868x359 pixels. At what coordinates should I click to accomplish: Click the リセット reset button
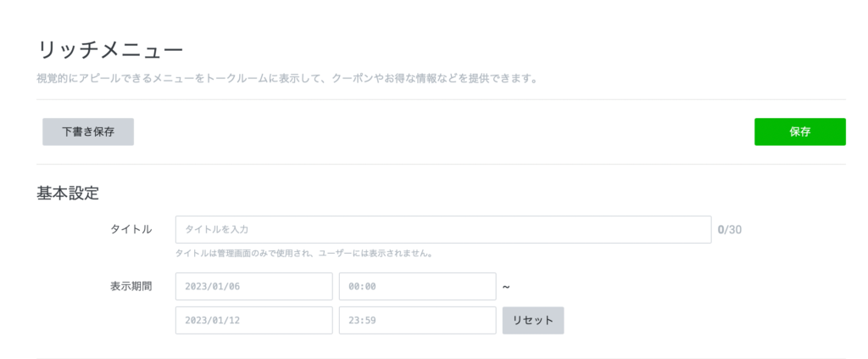[x=532, y=320]
